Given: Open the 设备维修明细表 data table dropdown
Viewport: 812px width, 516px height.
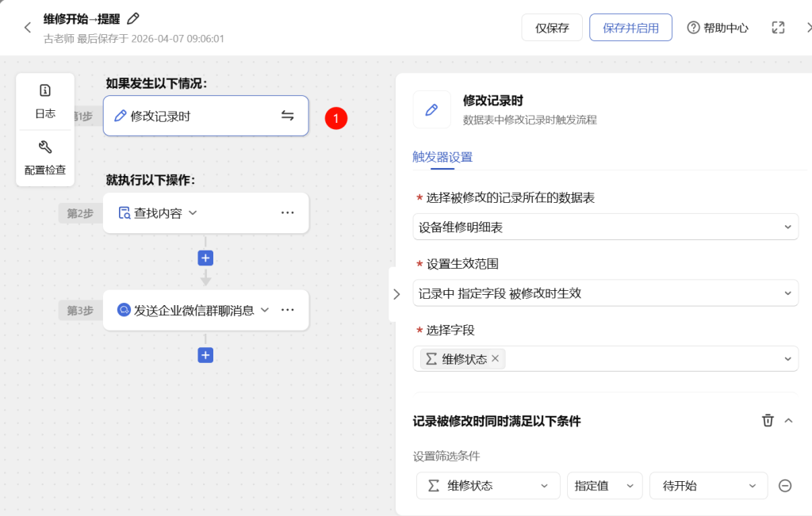Looking at the screenshot, I should [605, 227].
